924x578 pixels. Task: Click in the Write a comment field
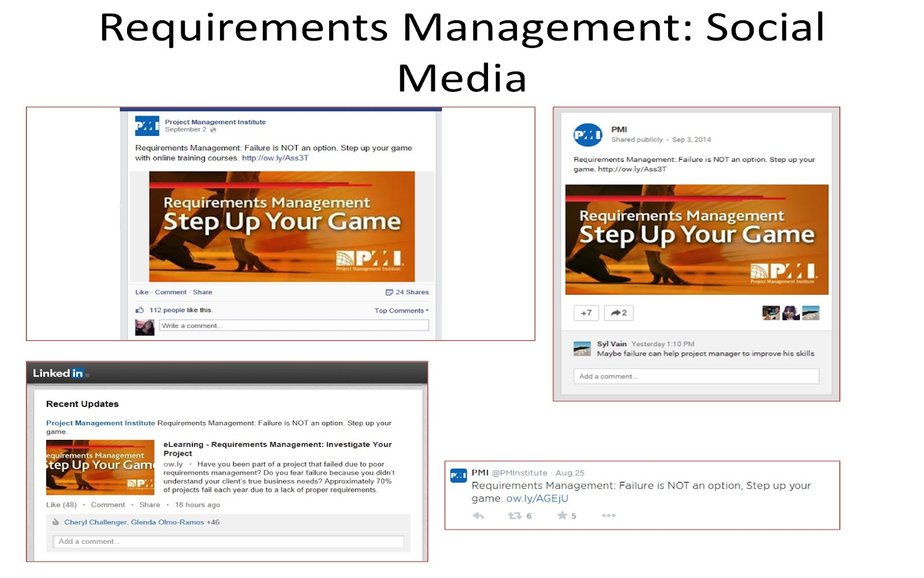tap(294, 326)
